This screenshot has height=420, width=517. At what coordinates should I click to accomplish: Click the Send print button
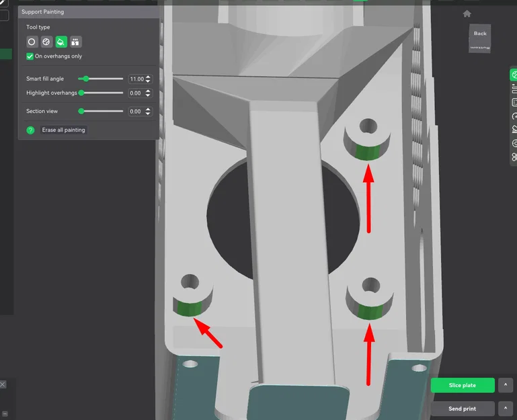tap(463, 409)
